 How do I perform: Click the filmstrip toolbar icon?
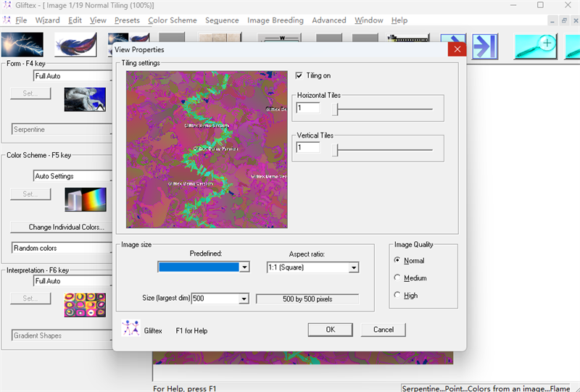(408, 37)
